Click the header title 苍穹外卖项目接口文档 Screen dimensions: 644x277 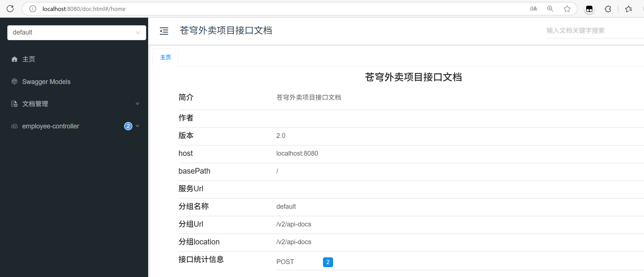coord(226,30)
